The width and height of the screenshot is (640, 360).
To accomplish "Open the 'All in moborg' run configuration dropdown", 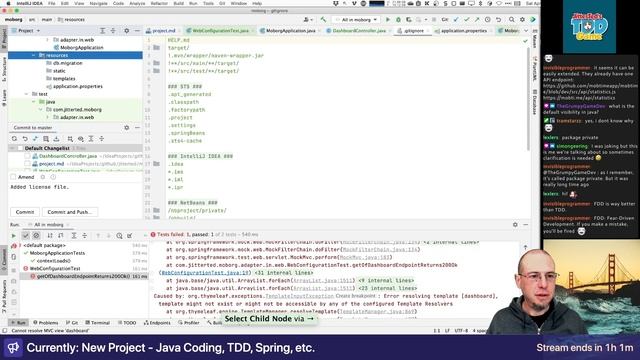I will click(x=356, y=19).
